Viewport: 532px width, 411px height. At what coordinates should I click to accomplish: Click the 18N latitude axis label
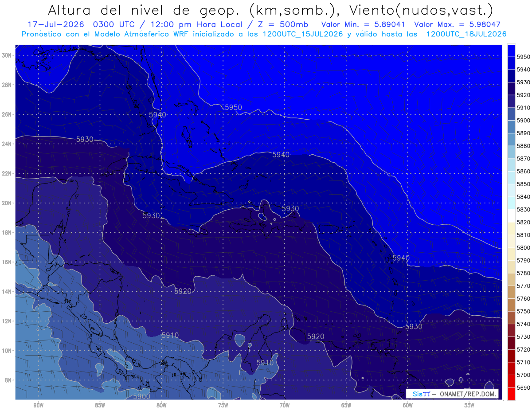[7, 232]
